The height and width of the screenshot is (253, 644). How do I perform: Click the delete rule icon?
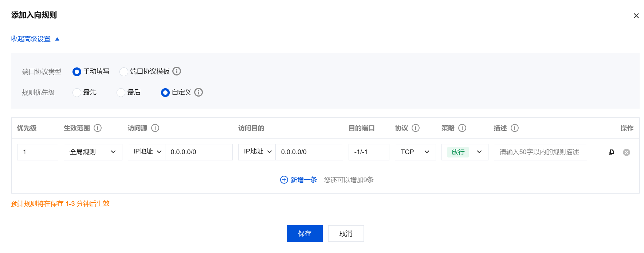click(626, 152)
